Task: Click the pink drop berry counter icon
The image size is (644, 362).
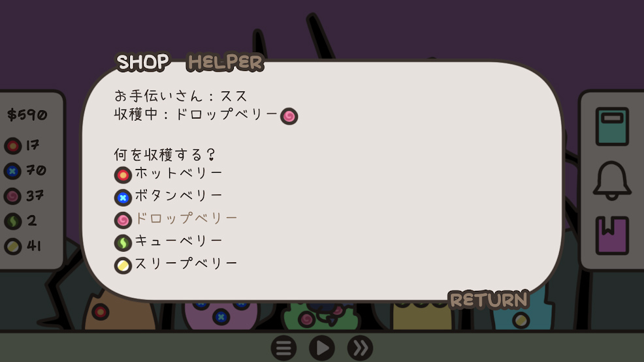Action: [x=12, y=196]
